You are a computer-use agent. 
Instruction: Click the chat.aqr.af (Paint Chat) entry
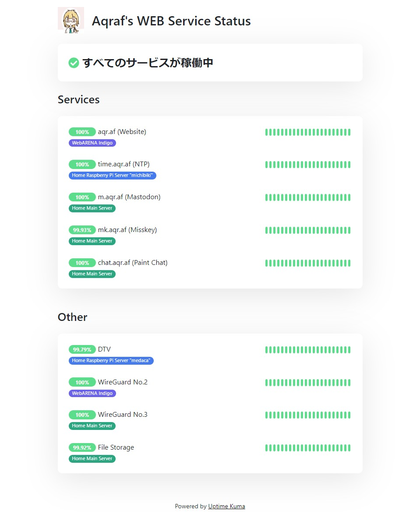coord(133,263)
